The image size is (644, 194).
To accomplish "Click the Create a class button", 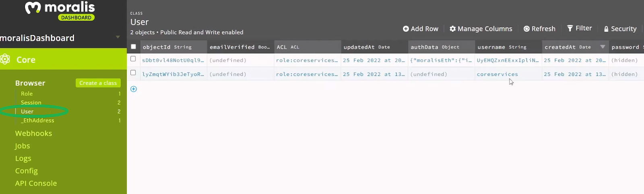I will pyautogui.click(x=98, y=83).
